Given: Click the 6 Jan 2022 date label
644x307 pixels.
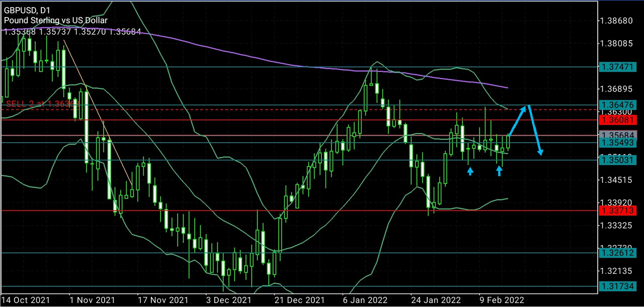Looking at the screenshot, I should tap(366, 300).
